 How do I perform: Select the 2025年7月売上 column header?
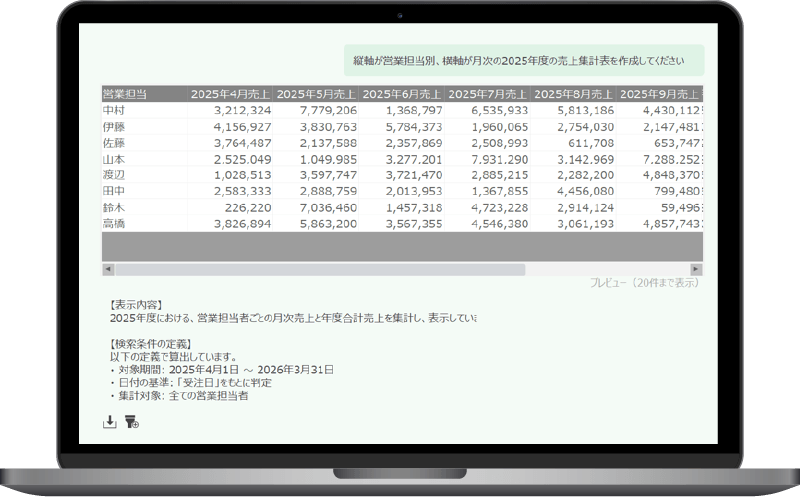487,94
